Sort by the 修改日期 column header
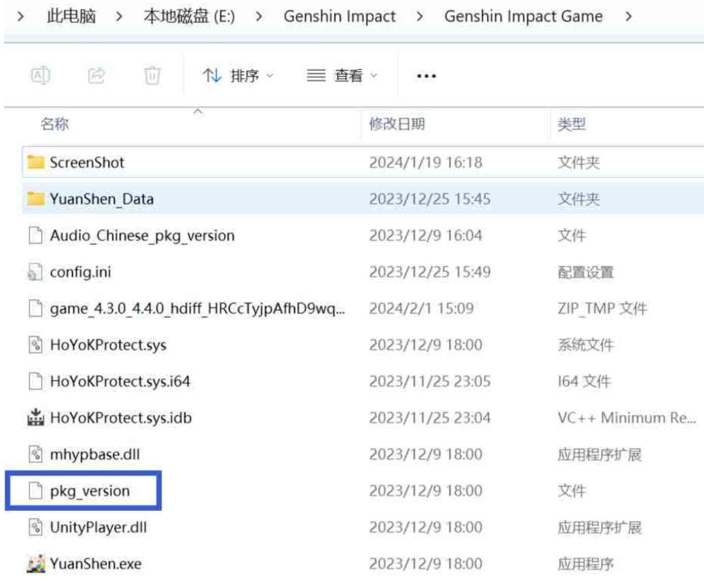 pos(397,124)
